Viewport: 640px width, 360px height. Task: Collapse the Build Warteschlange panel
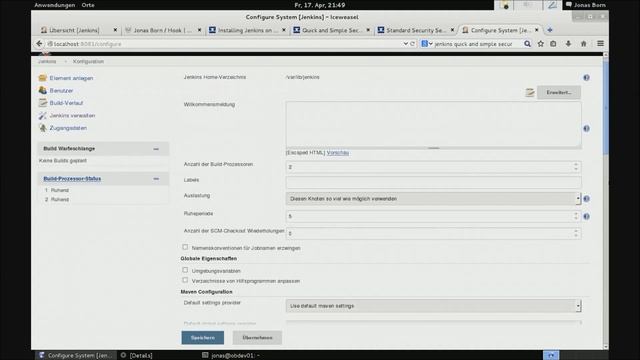tap(156, 149)
